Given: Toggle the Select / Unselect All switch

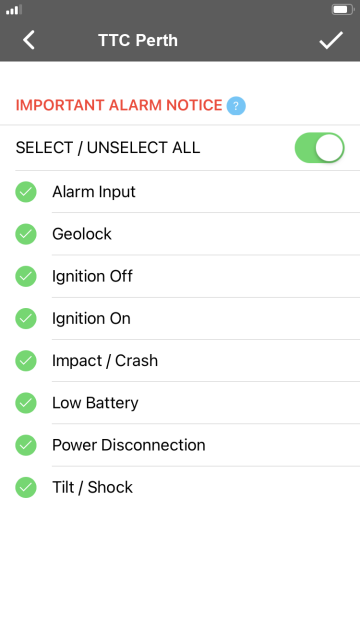Looking at the screenshot, I should coord(319,148).
